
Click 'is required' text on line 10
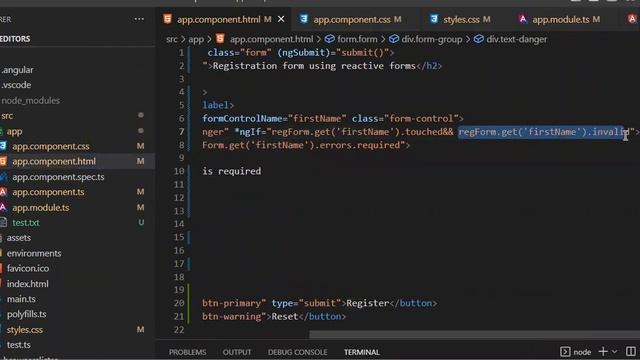click(231, 171)
